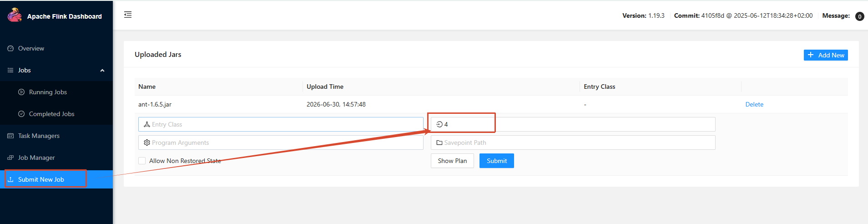This screenshot has width=868, height=224.
Task: Click the parallelism icon beside value 4
Action: (439, 124)
